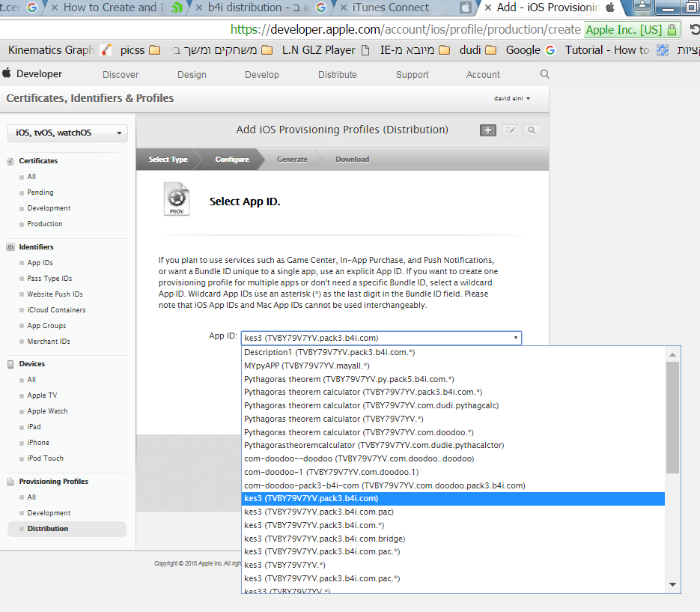The width and height of the screenshot is (700, 612).
Task: Select highlighted kes3 pack3.b4i.com option
Action: pyautogui.click(x=453, y=499)
